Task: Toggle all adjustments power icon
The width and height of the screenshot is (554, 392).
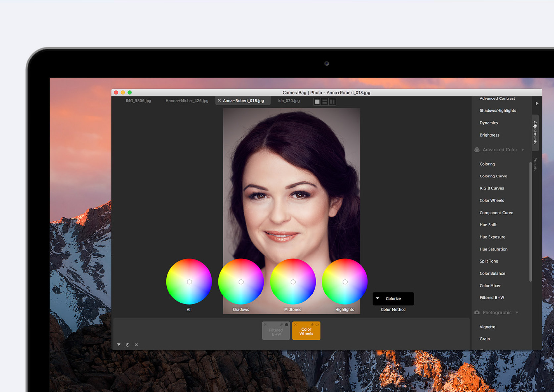Action: pyautogui.click(x=128, y=345)
